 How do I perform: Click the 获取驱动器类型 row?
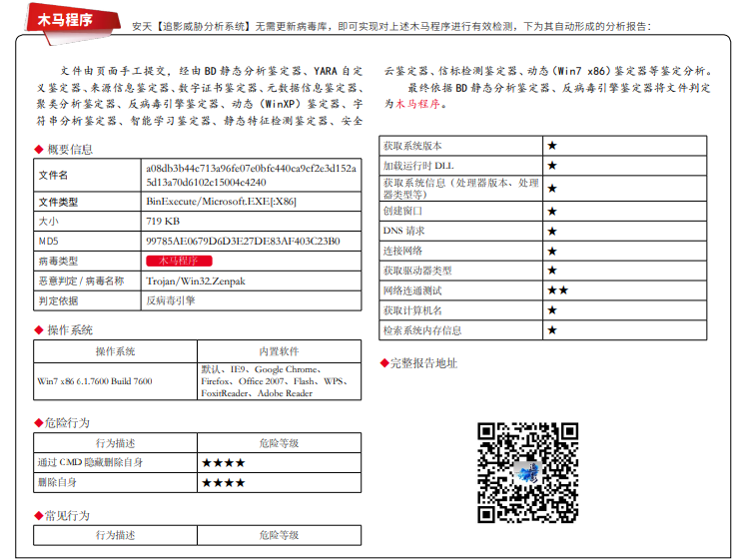pyautogui.click(x=543, y=271)
